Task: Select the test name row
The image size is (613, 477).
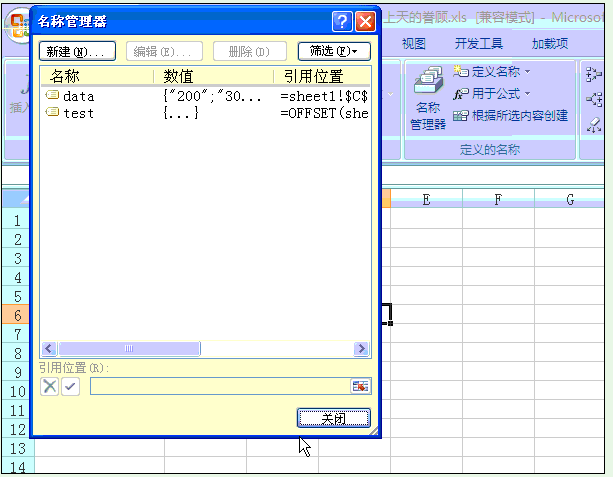Action: (x=206, y=113)
